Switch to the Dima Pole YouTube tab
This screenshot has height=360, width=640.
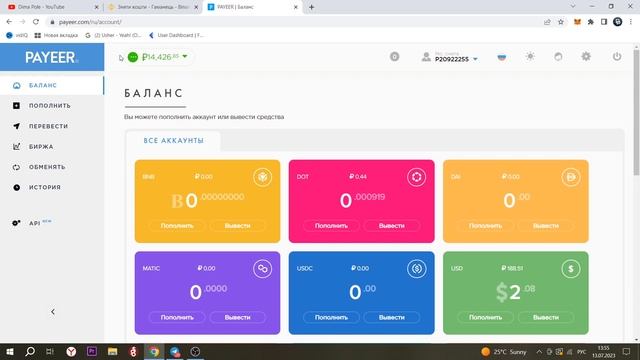click(x=52, y=7)
